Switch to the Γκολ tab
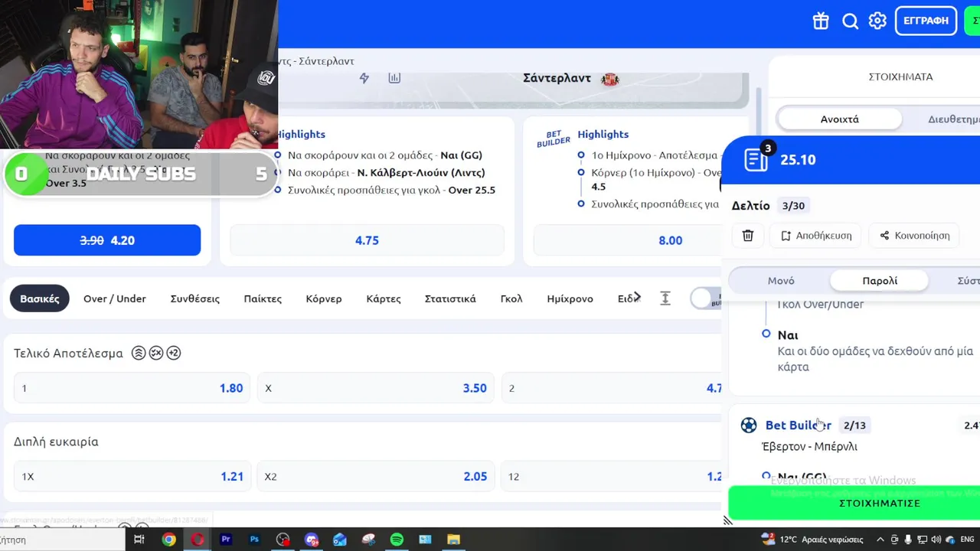The image size is (980, 551). [x=511, y=298]
